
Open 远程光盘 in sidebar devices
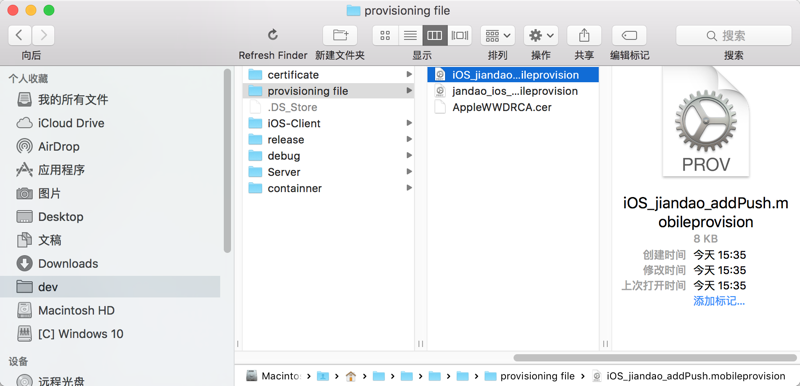pos(110,380)
